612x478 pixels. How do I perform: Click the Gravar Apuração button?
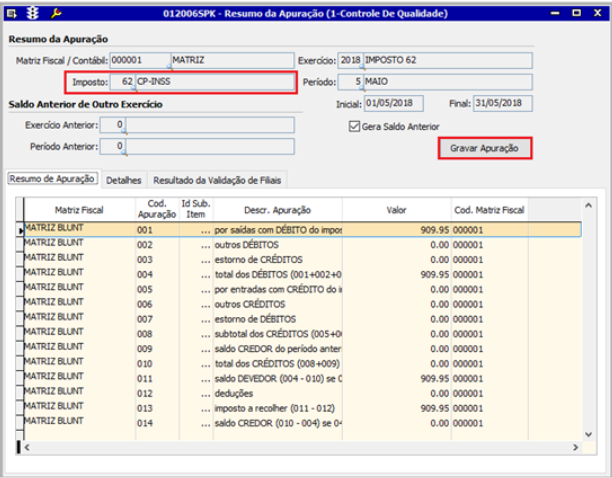click(485, 148)
